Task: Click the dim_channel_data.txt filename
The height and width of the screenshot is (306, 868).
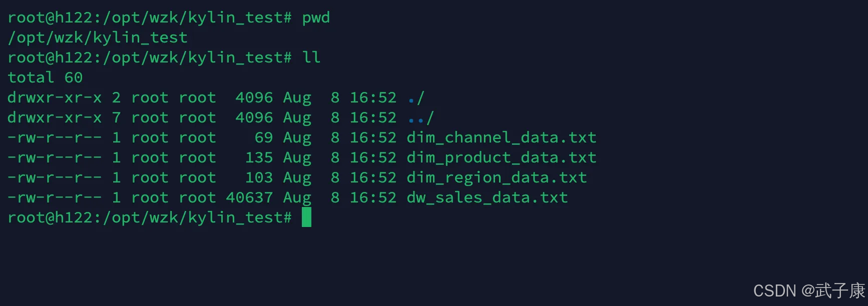Action: click(501, 137)
